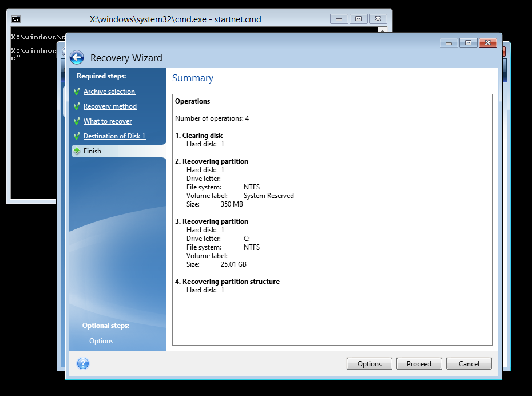532x396 pixels.
Task: Click the checkmark icon beside Recovery method
Action: coord(77,106)
